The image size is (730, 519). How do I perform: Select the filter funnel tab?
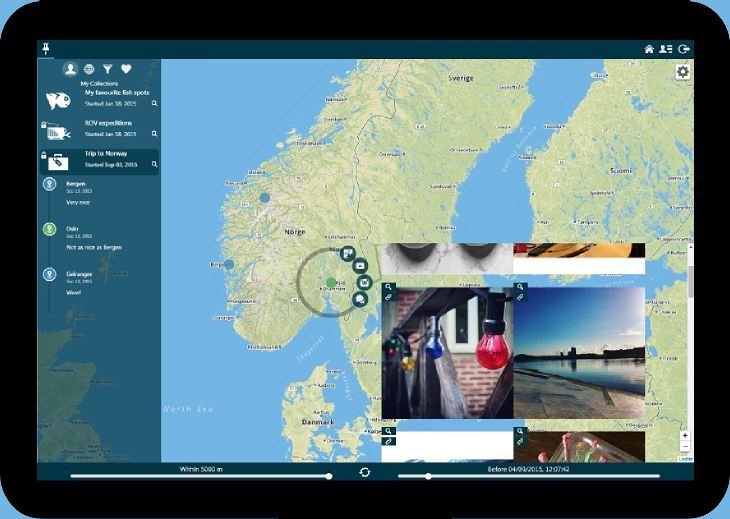pos(108,69)
